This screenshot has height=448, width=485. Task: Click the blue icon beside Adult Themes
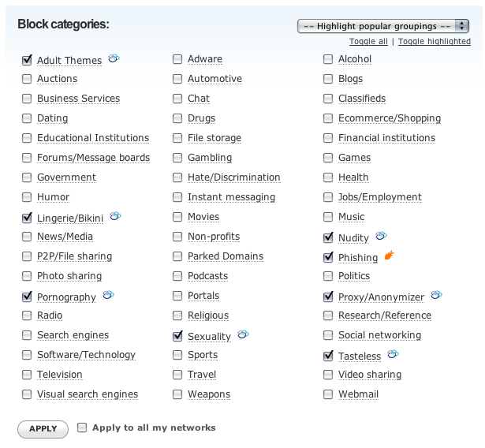pyautogui.click(x=114, y=58)
